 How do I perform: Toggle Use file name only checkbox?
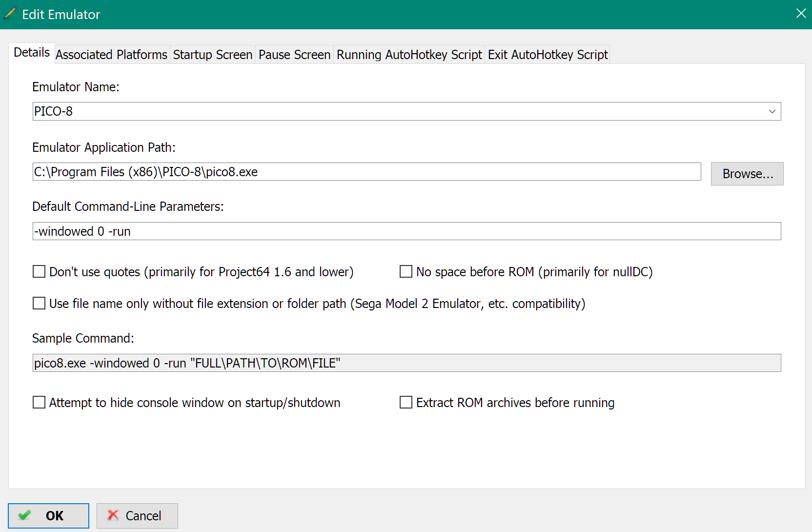pyautogui.click(x=39, y=303)
